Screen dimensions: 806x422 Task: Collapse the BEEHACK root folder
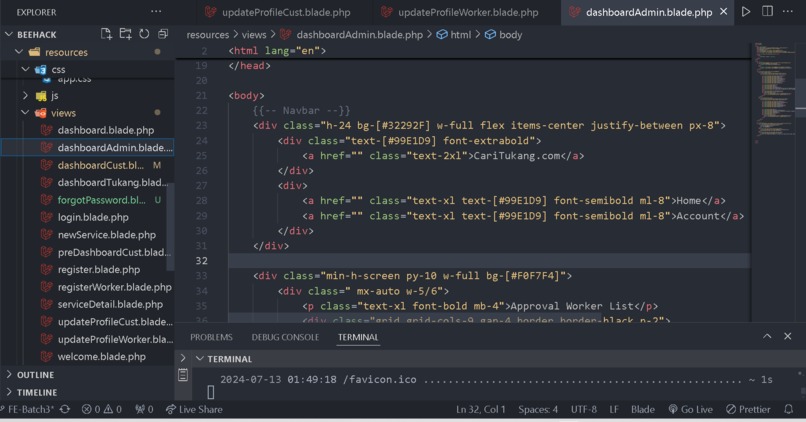(x=9, y=34)
